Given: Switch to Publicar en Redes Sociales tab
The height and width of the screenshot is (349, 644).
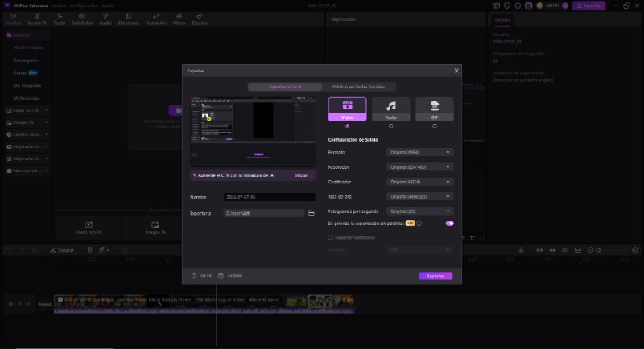Looking at the screenshot, I should [358, 87].
